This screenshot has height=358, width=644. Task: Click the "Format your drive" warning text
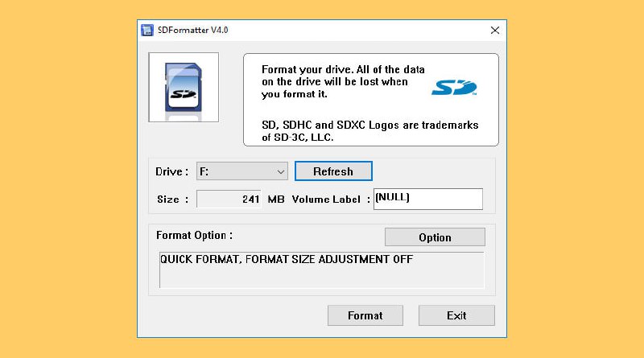tap(343, 82)
